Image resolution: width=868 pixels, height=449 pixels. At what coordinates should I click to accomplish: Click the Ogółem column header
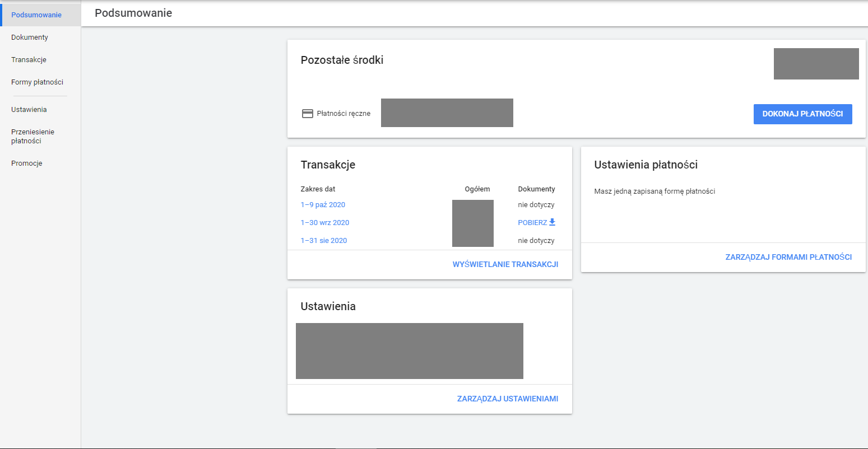pos(477,189)
